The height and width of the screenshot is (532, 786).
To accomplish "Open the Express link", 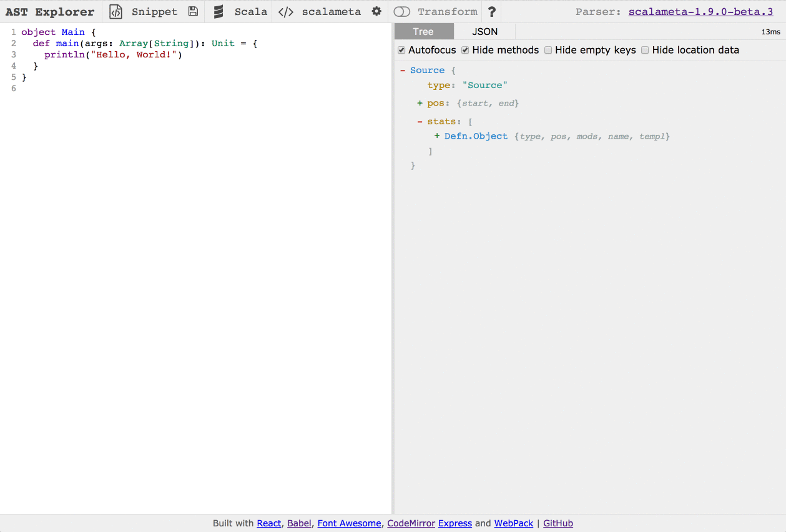I will coord(455,523).
